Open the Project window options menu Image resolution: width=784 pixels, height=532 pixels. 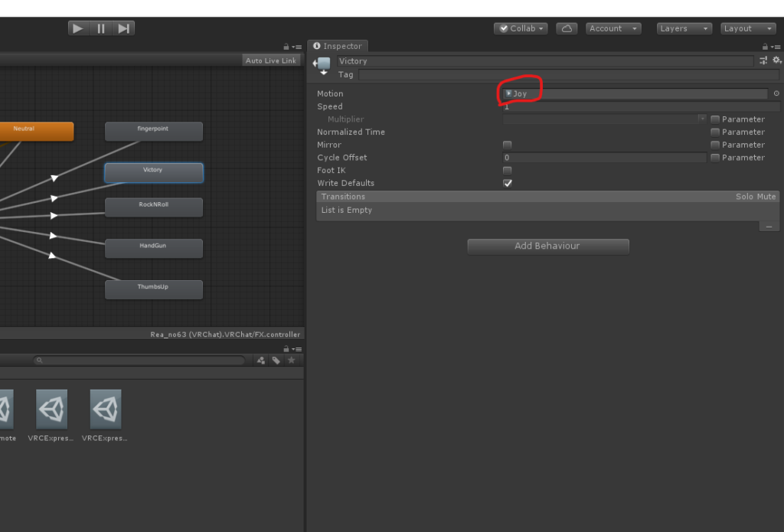pos(297,349)
